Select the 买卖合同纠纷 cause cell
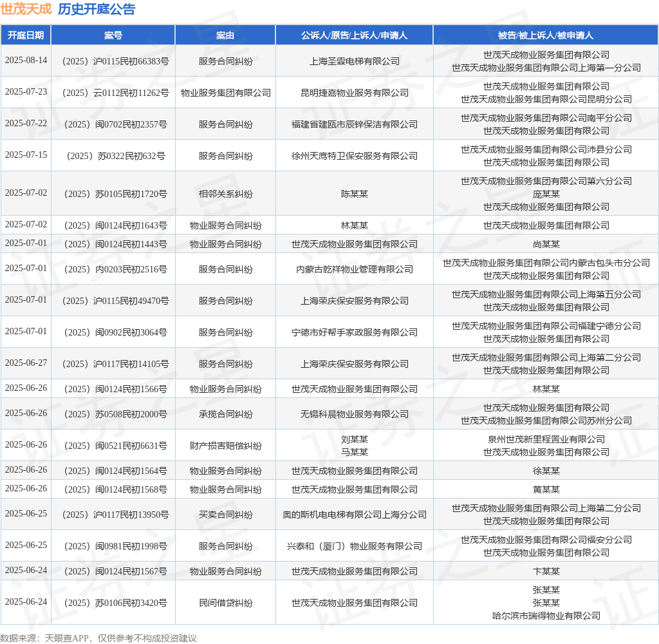The width and height of the screenshot is (659, 644). (x=225, y=515)
